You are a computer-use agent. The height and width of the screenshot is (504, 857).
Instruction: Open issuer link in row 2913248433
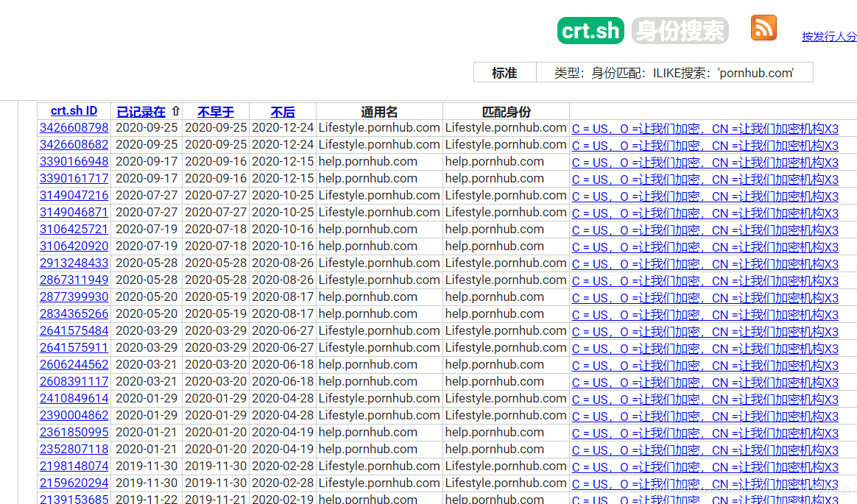705,264
